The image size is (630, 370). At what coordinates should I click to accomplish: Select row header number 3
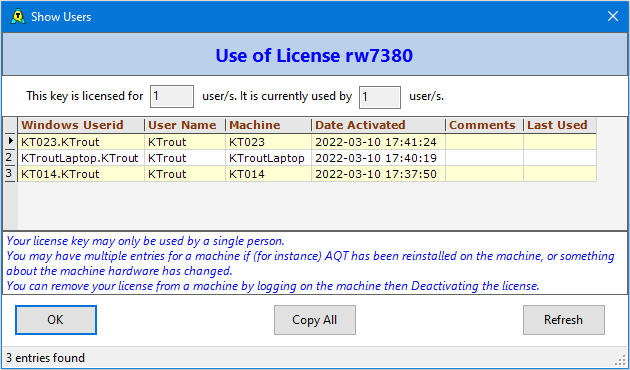click(10, 174)
